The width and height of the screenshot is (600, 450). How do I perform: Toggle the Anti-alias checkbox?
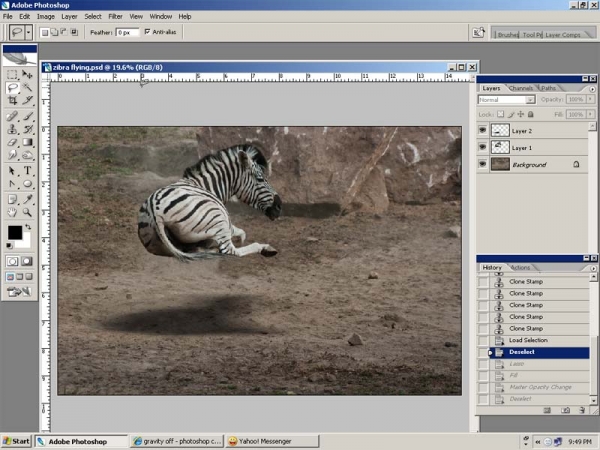click(147, 32)
